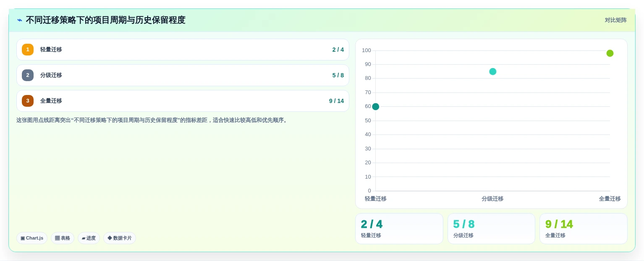The width and height of the screenshot is (644, 261).
Task: Click the description paragraph under the list
Action: (x=153, y=120)
